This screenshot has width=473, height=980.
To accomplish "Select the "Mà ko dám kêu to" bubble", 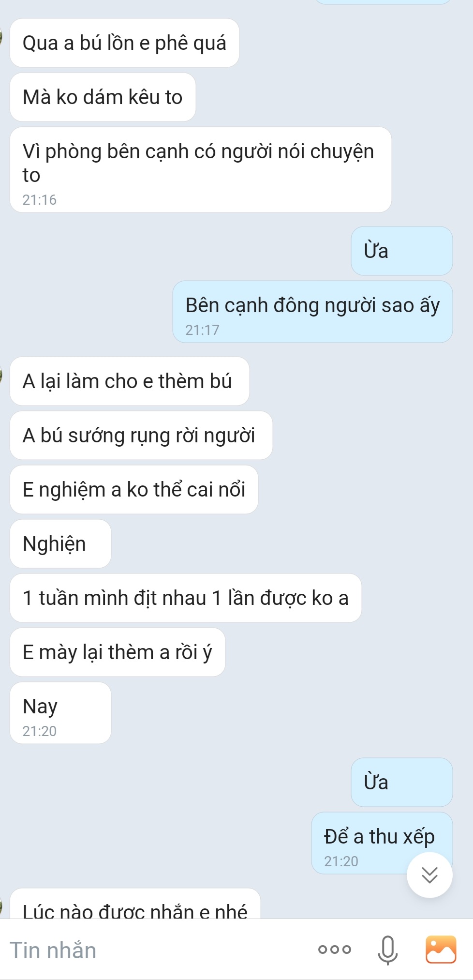I will click(103, 97).
